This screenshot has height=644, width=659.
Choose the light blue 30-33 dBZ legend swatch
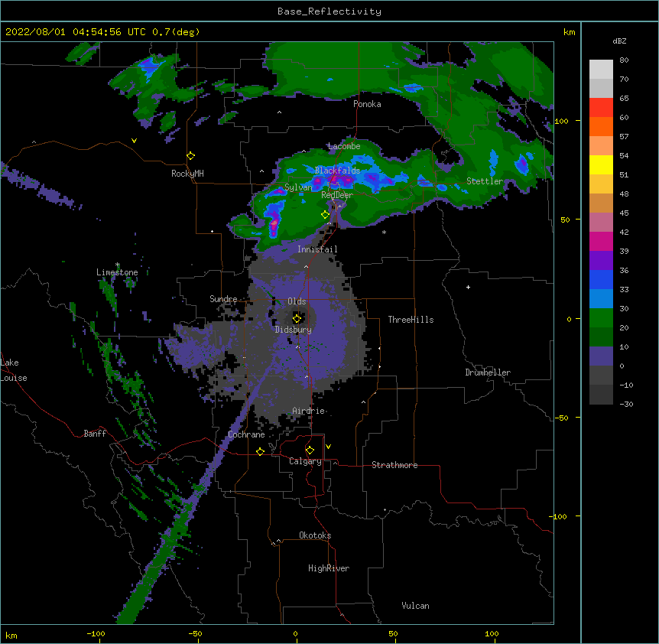tap(601, 299)
